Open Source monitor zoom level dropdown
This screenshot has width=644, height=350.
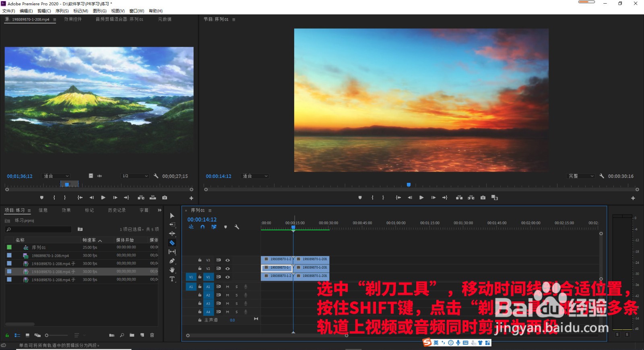point(56,176)
